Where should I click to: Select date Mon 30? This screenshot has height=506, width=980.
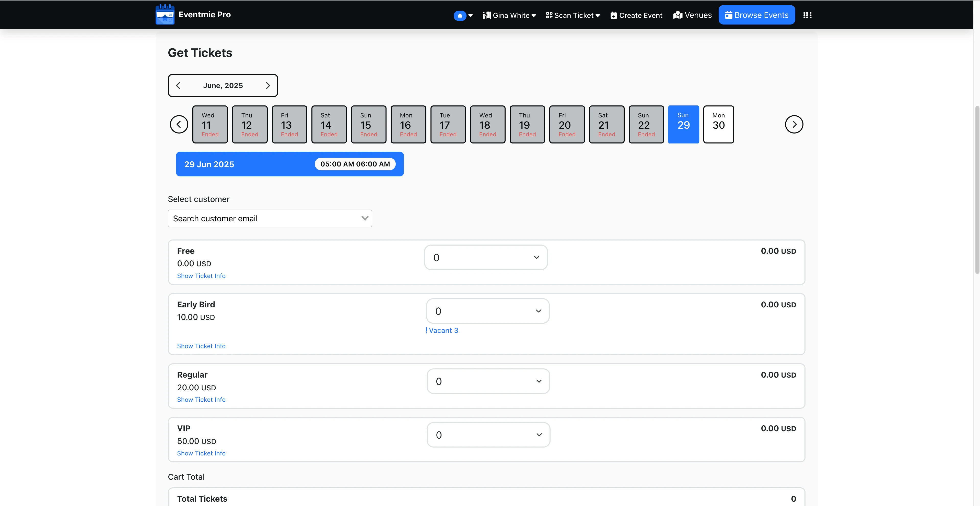click(718, 124)
